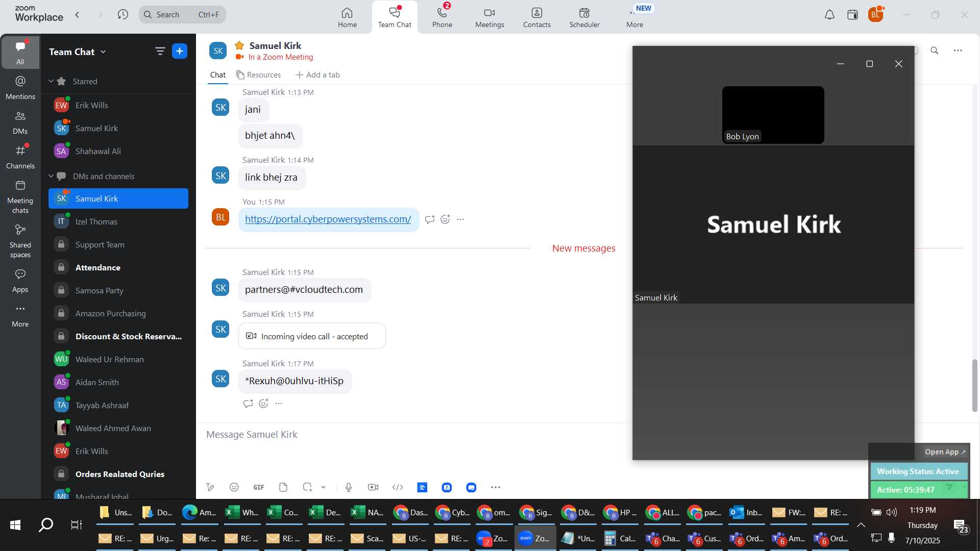Viewport: 980px width, 551px height.
Task: Open the DMs sidebar section
Action: coord(20,122)
